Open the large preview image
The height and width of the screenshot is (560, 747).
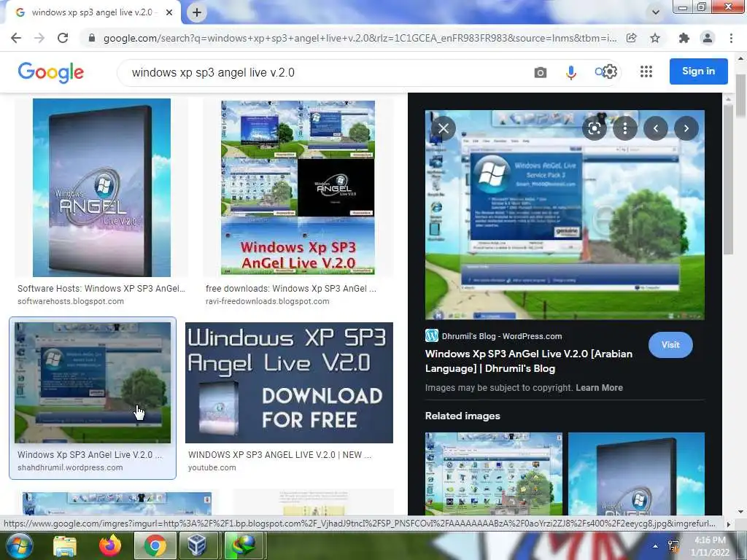[565, 215]
